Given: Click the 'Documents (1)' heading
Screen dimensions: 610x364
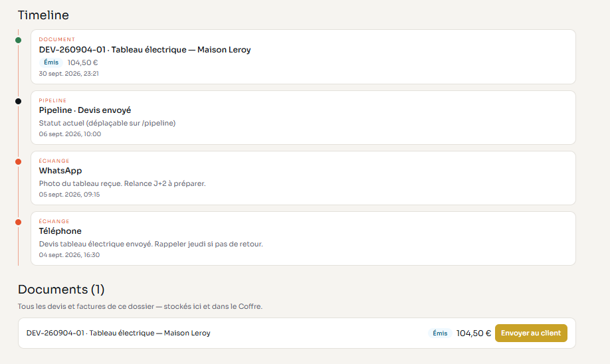Looking at the screenshot, I should point(61,290).
